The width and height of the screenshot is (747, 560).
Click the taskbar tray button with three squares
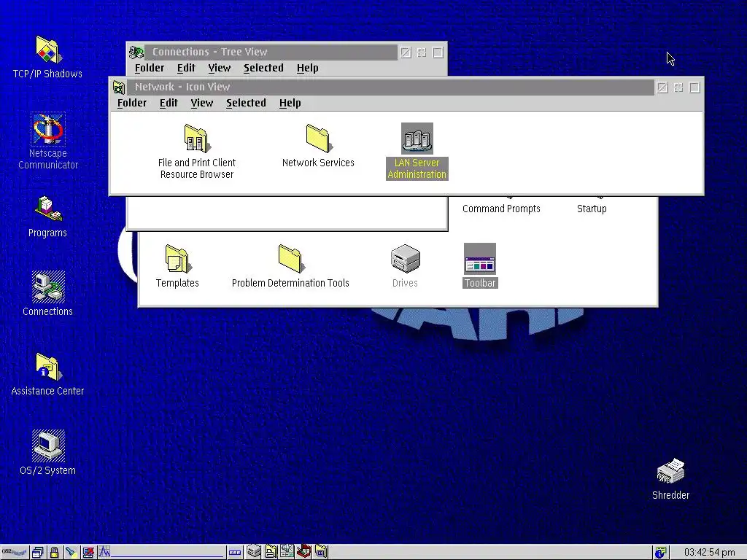coord(235,553)
